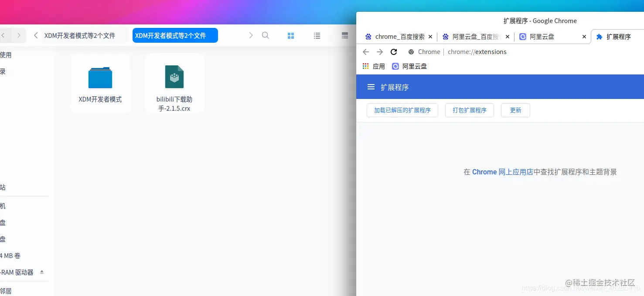
Task: Click the address bar showing chrome://extensions
Action: tap(477, 51)
